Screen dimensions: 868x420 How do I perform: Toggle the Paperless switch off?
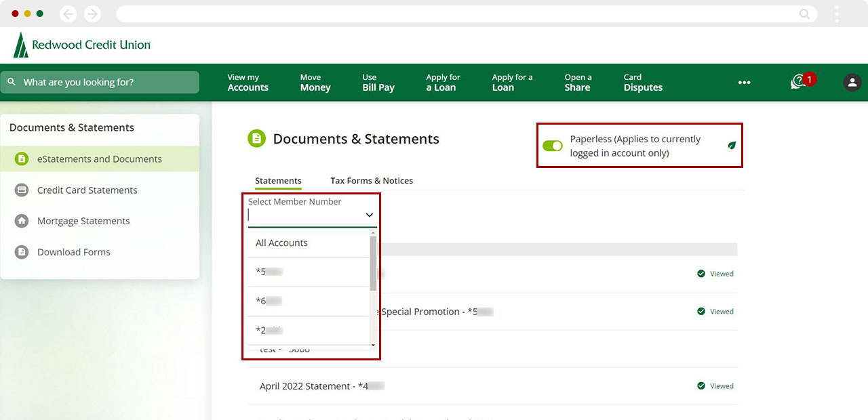[553, 146]
